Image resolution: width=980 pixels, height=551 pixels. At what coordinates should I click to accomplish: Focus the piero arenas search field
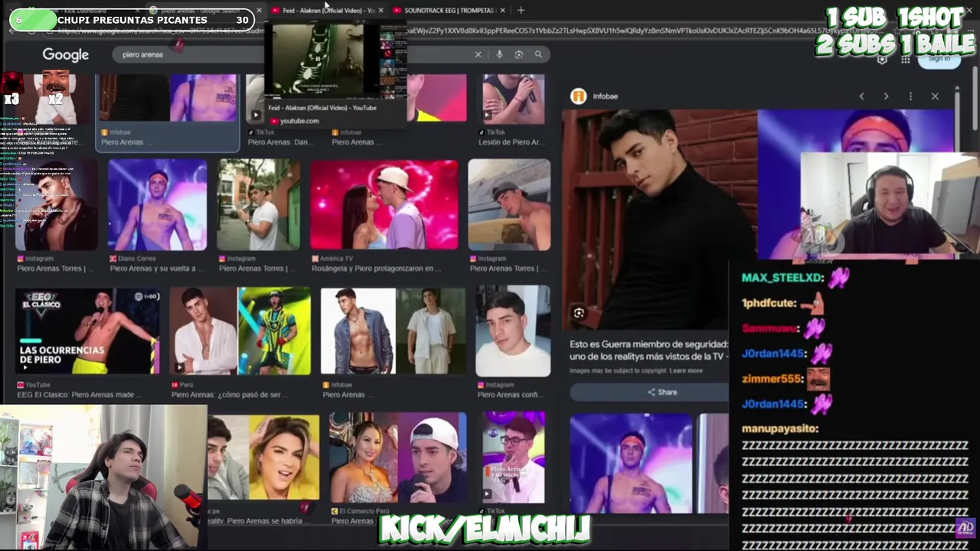pos(291,54)
